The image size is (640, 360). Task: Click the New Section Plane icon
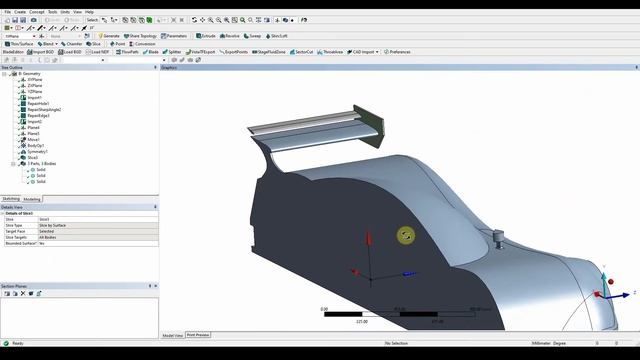click(x=7, y=293)
